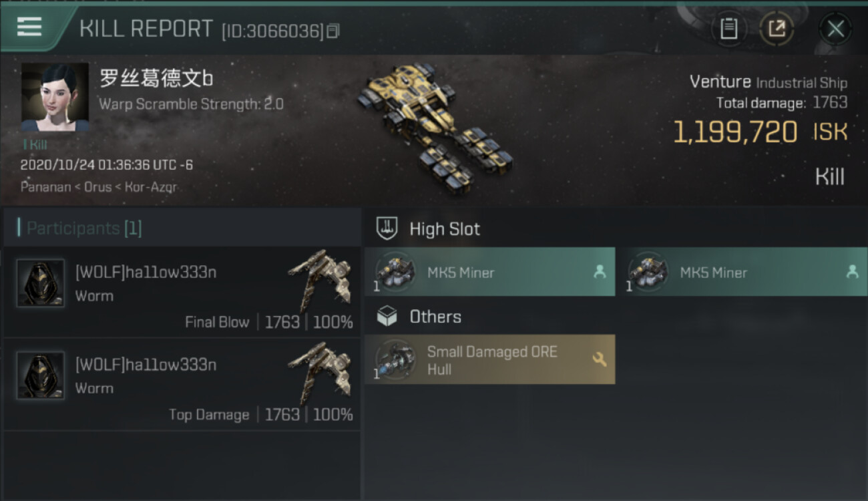Click the share export icon

(x=777, y=29)
